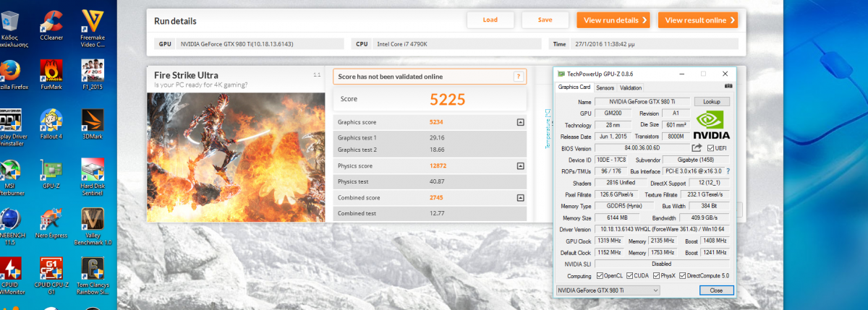Click the Save button in Run details
Screen dimensions: 868x310
(x=545, y=20)
